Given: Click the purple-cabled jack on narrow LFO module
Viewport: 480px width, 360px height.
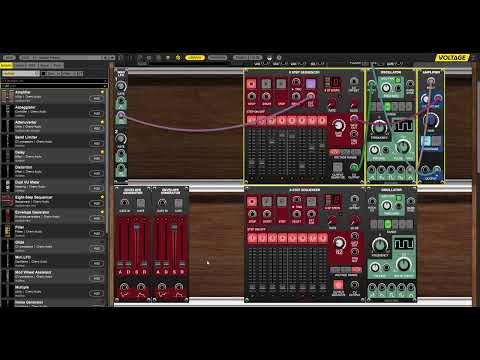Looking at the screenshot, I should click(x=121, y=115).
